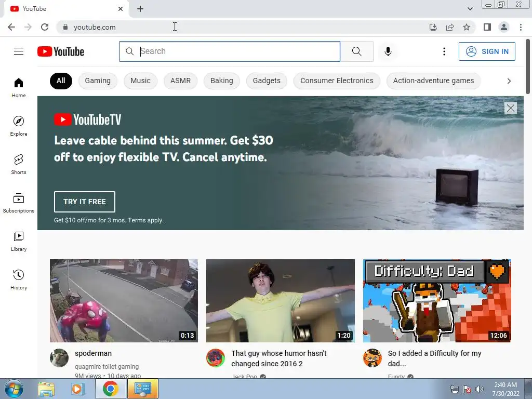
Task: Click the control panel taskbar icon
Action: (x=143, y=389)
